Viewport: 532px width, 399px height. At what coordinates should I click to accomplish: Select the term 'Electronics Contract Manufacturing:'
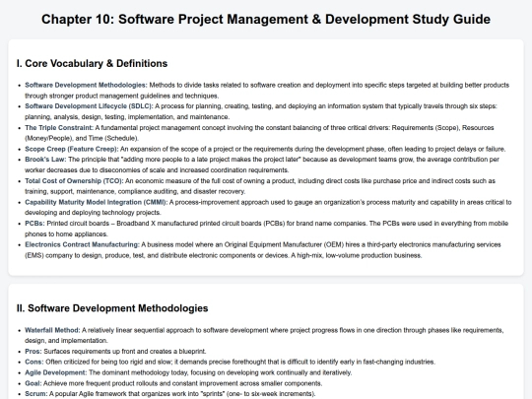coord(82,244)
